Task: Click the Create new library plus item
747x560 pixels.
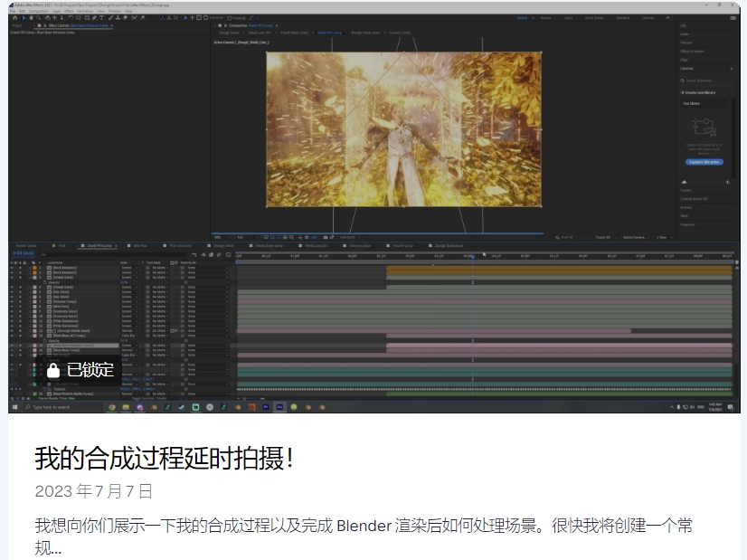Action: click(x=698, y=92)
